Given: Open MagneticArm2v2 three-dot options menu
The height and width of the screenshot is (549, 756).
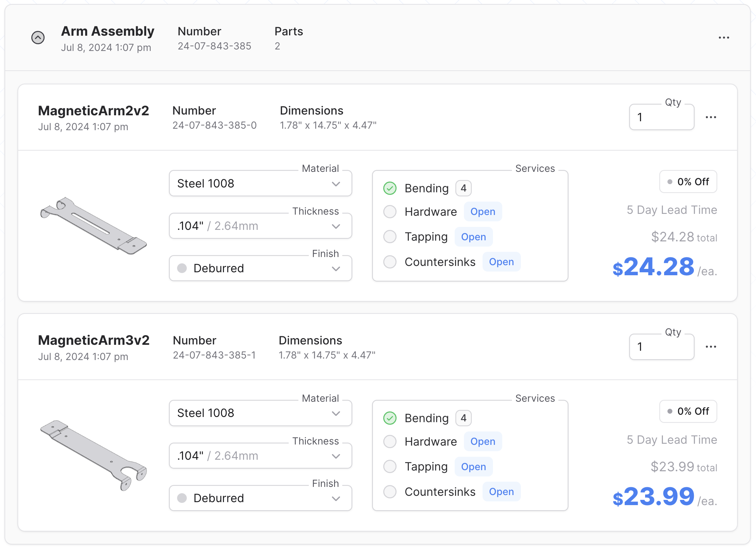Looking at the screenshot, I should [711, 117].
